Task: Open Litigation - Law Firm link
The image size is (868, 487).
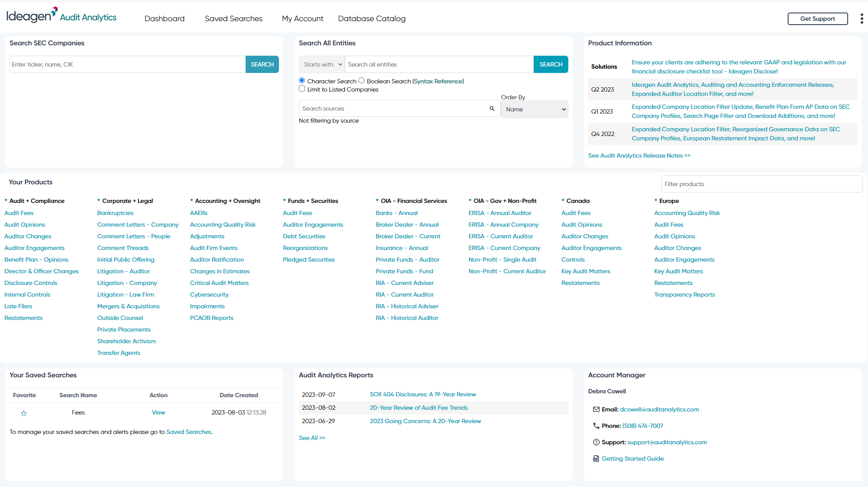Action: pyautogui.click(x=126, y=294)
